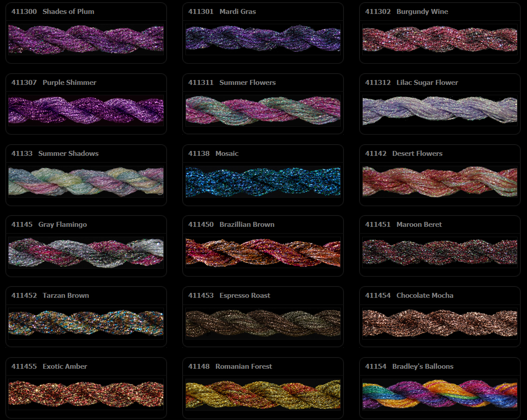This screenshot has height=420, width=527.
Task: Select the Desert Flowers thread swatch
Action: [x=439, y=181]
